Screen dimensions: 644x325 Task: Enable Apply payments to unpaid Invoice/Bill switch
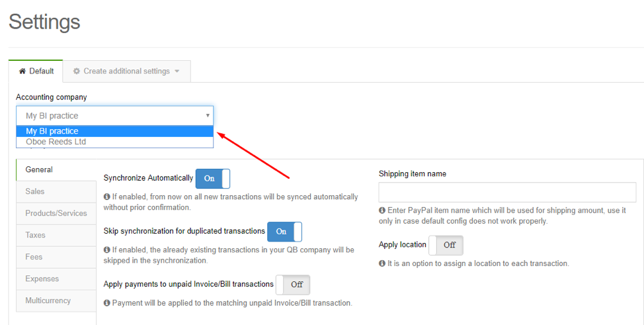tap(293, 285)
